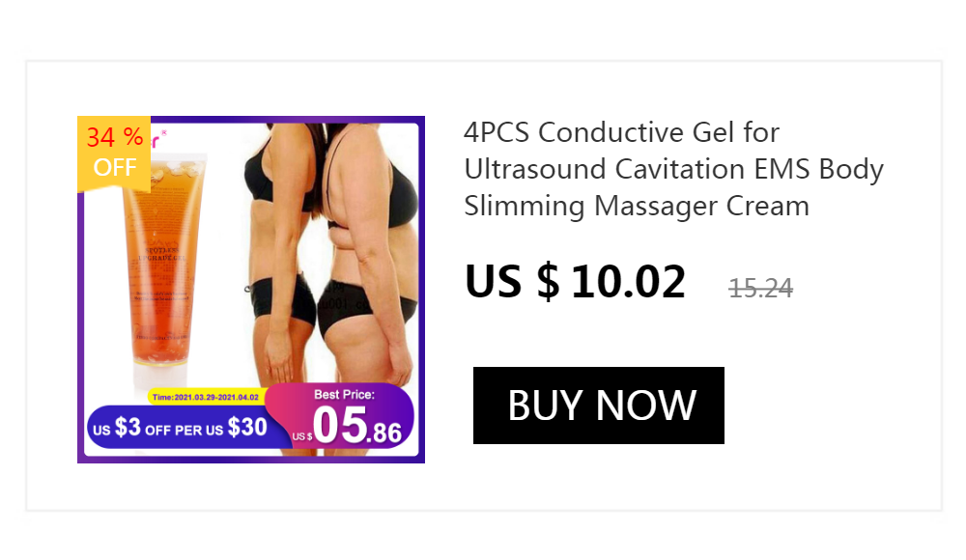Open the 4PCS Conductive Gel product title
Viewport: 966px width, 560px height.
click(673, 169)
